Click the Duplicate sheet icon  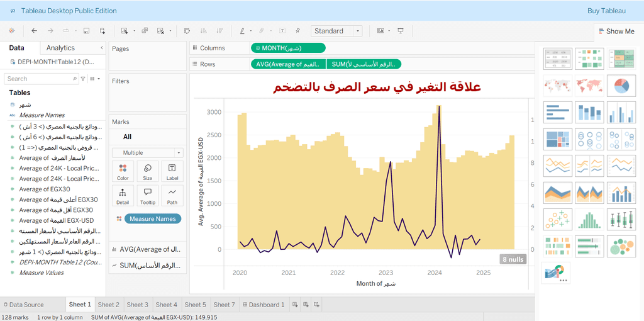coord(145,31)
